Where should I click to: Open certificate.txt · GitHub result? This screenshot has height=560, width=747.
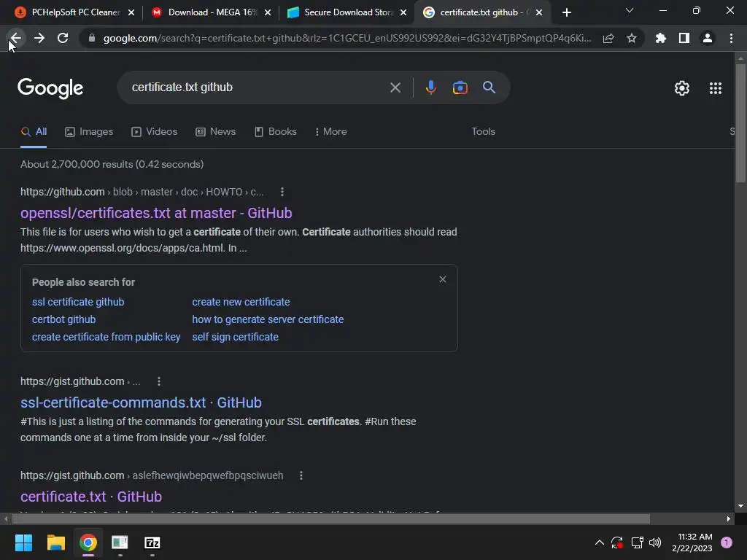(91, 497)
